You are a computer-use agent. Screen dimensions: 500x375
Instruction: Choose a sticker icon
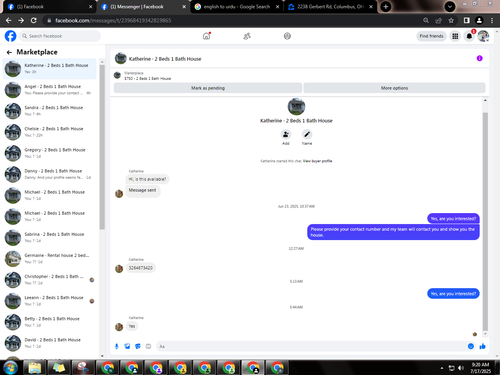(x=138, y=346)
